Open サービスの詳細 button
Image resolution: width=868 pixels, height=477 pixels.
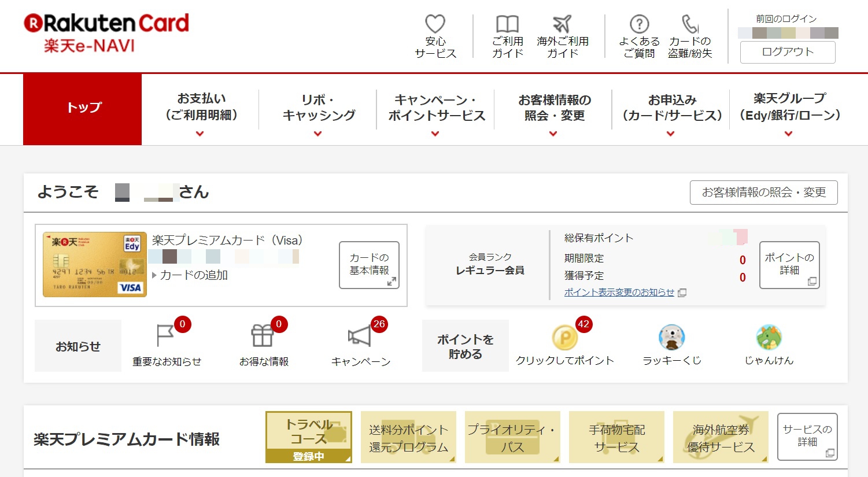[x=807, y=437]
